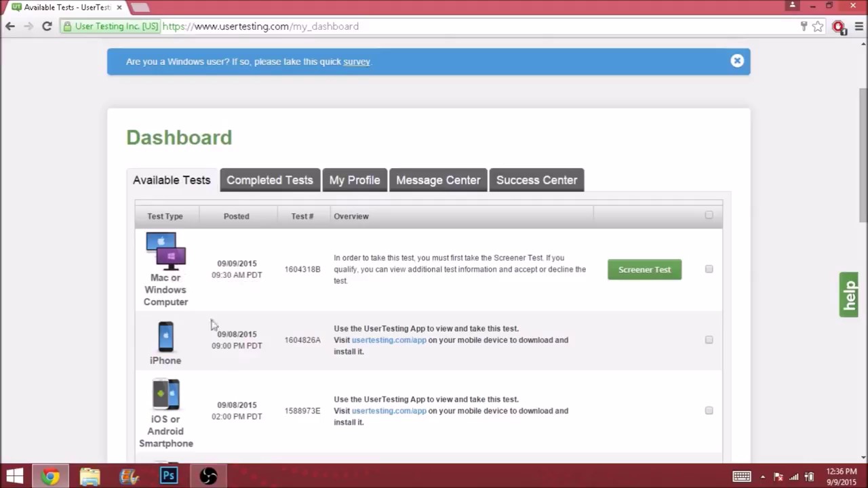Click test number 1588973E

pos(302,411)
